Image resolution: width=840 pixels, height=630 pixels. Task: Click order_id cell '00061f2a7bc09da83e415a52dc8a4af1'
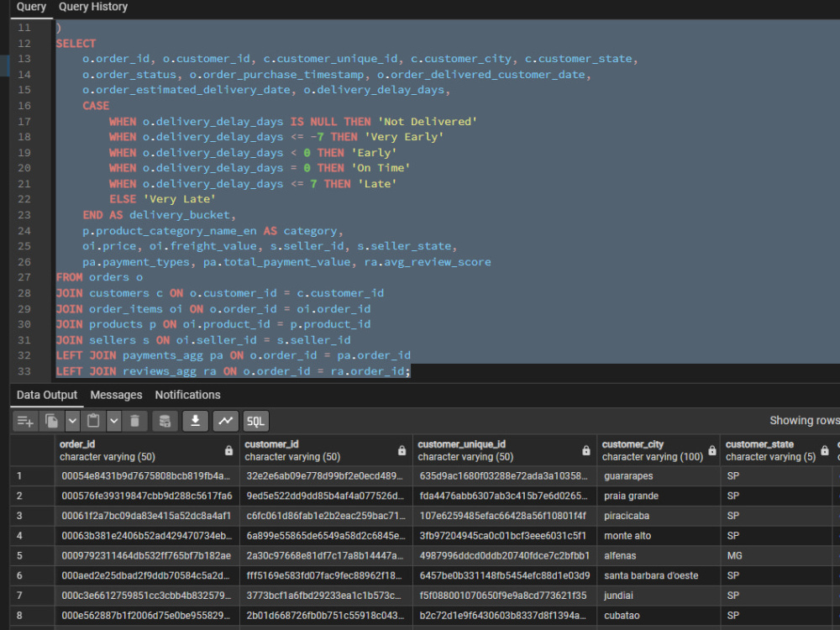click(x=147, y=516)
